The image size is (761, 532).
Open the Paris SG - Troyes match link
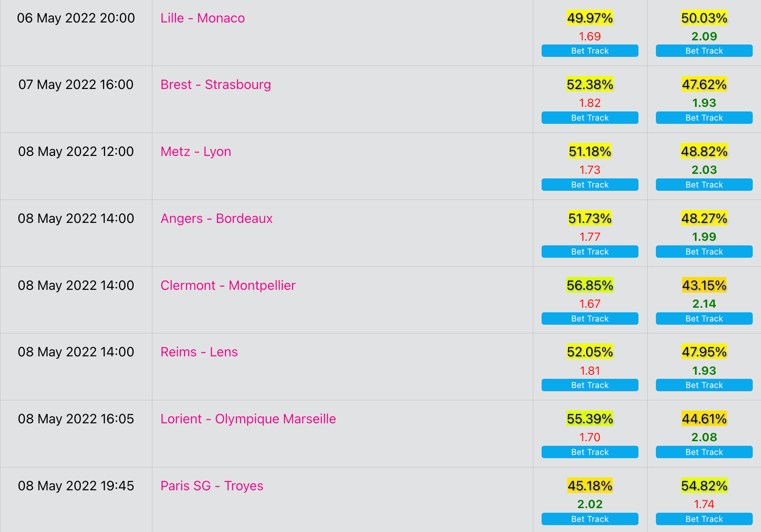pos(212,486)
